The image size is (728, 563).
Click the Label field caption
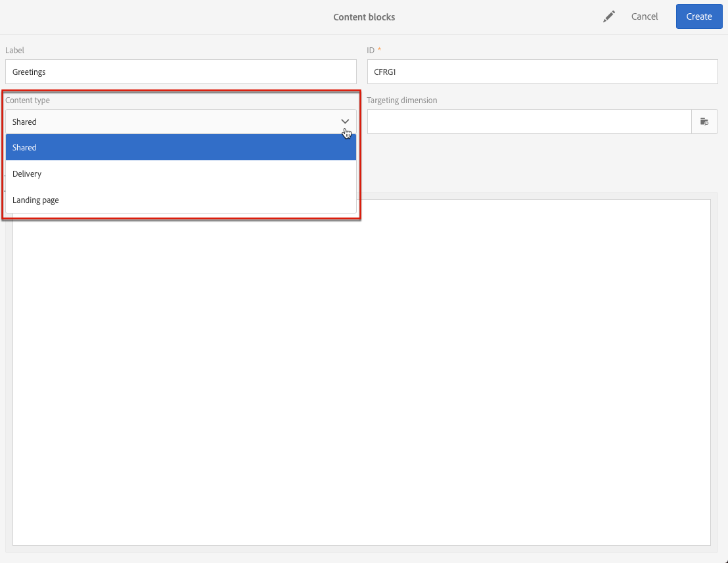point(15,50)
